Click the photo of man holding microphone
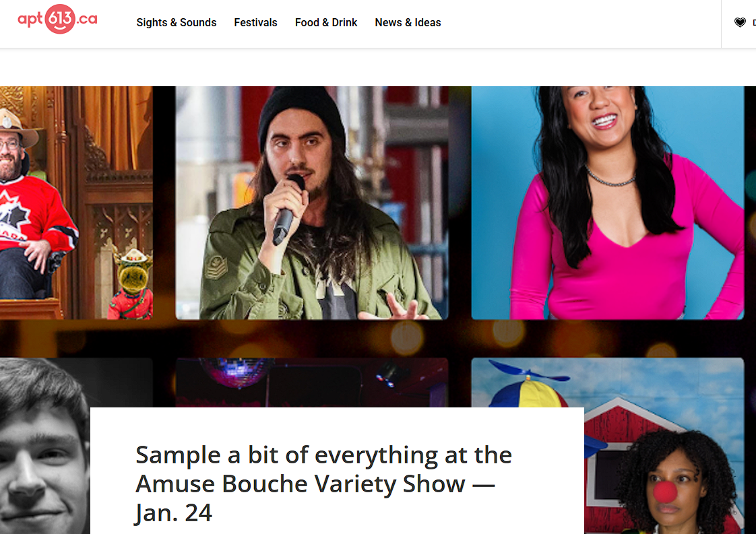The width and height of the screenshot is (756, 534). tap(312, 203)
